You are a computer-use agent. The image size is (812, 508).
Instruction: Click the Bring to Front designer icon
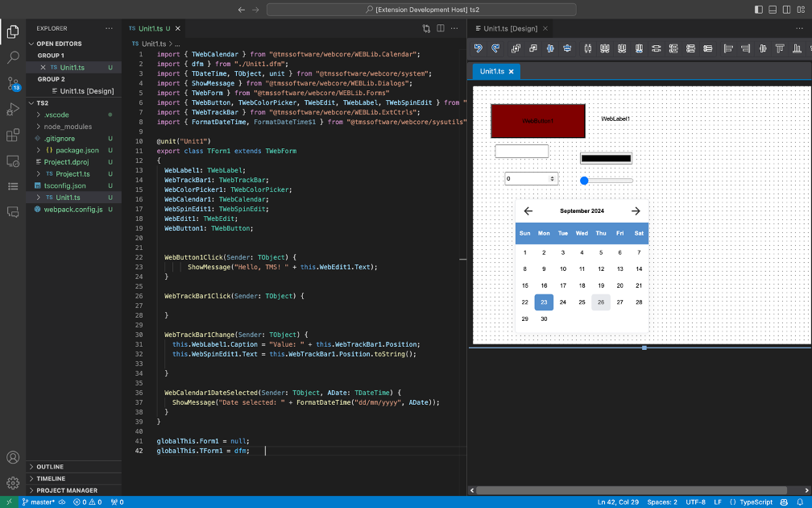point(516,48)
